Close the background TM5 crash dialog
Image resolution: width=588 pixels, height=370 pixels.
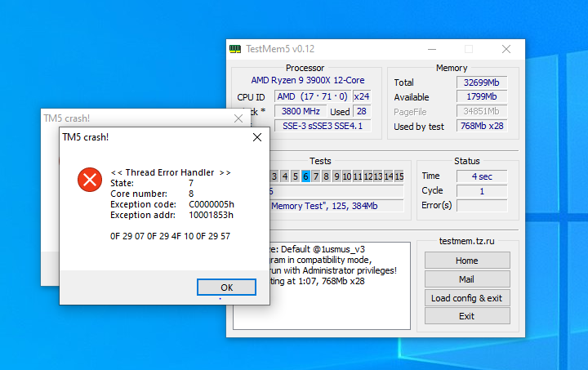(x=238, y=118)
